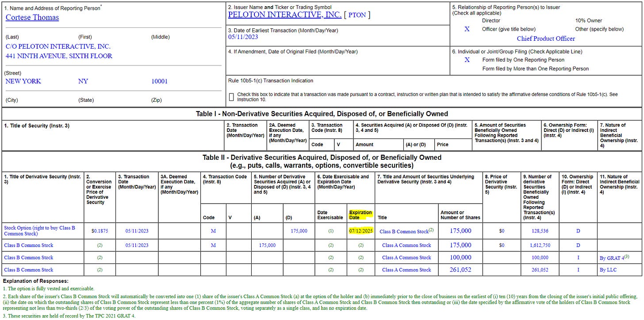This screenshot has width=644, height=320.
Task: Click the PTON ticker symbol
Action: [x=357, y=15]
